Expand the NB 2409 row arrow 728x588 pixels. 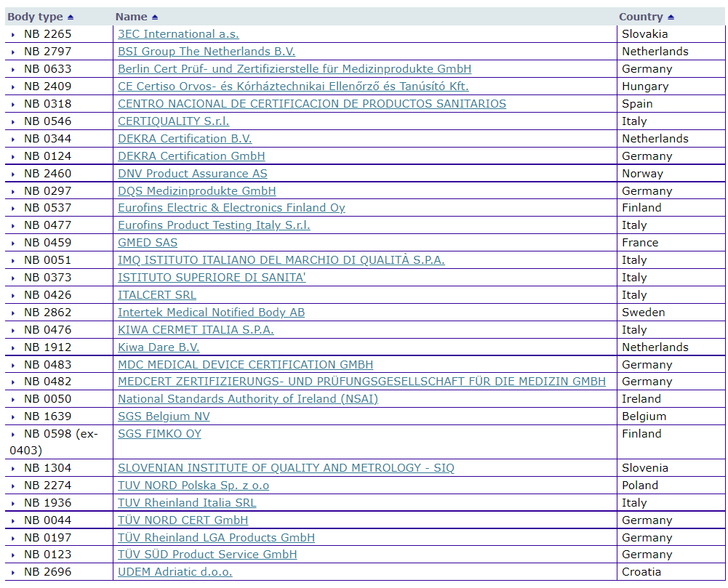click(13, 86)
